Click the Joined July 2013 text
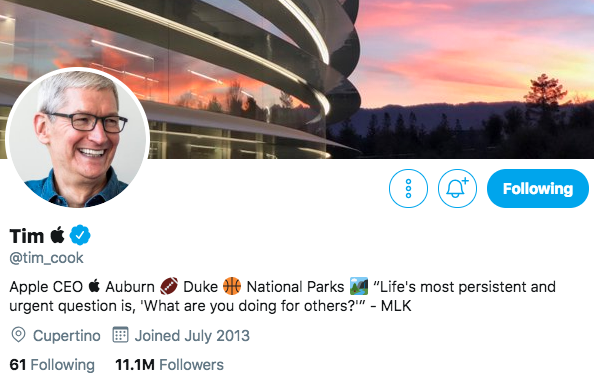Image resolution: width=594 pixels, height=375 pixels. click(192, 336)
